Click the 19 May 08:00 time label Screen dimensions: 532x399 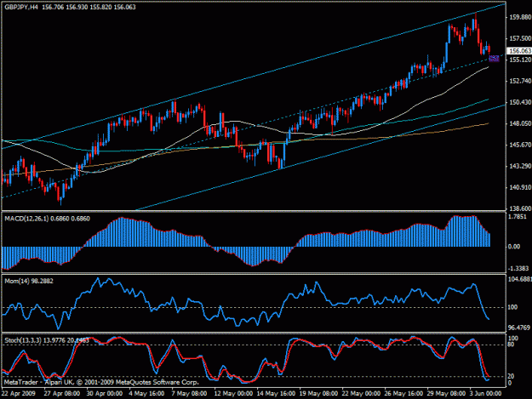tap(318, 394)
